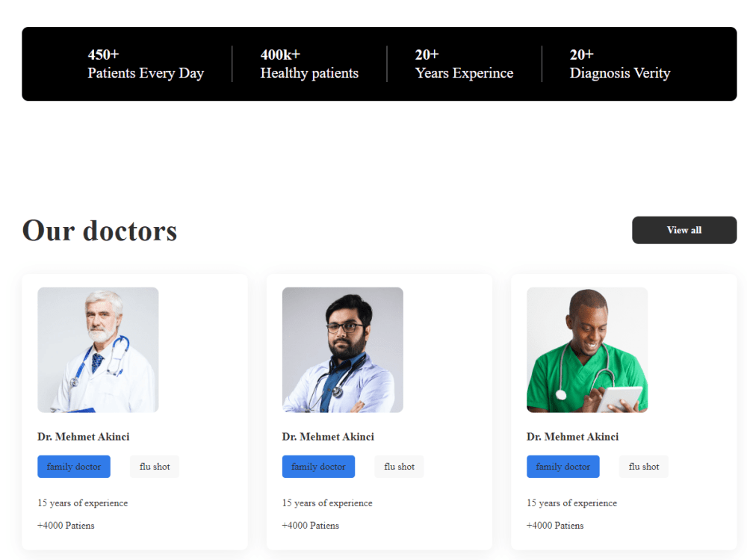This screenshot has width=747, height=560.
Task: Open Dr. Mehmet Akinci profile on first card
Action: [84, 436]
